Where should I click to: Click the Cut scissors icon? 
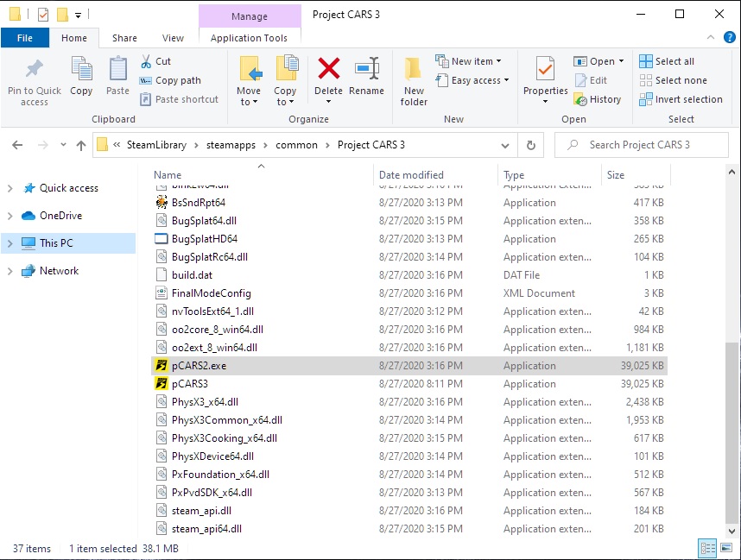click(x=146, y=61)
